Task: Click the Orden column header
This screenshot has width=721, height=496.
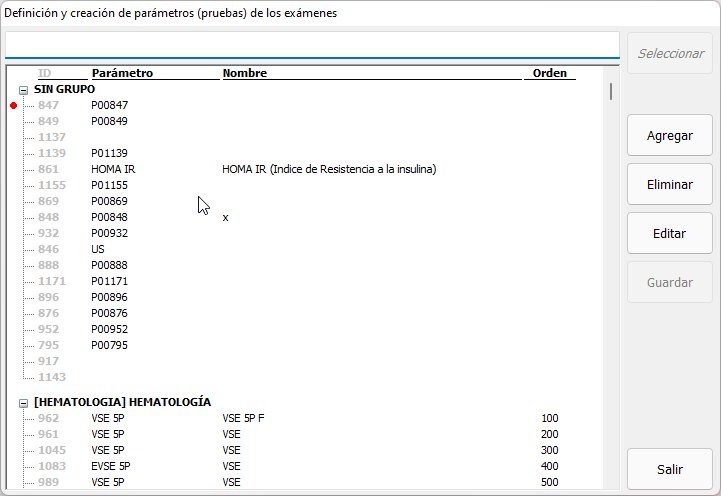Action: click(x=549, y=73)
